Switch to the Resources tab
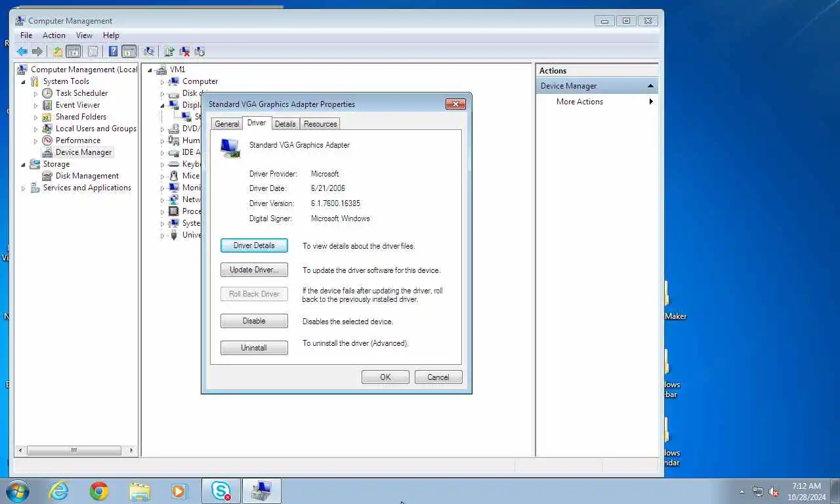The height and width of the screenshot is (504, 840). [320, 124]
